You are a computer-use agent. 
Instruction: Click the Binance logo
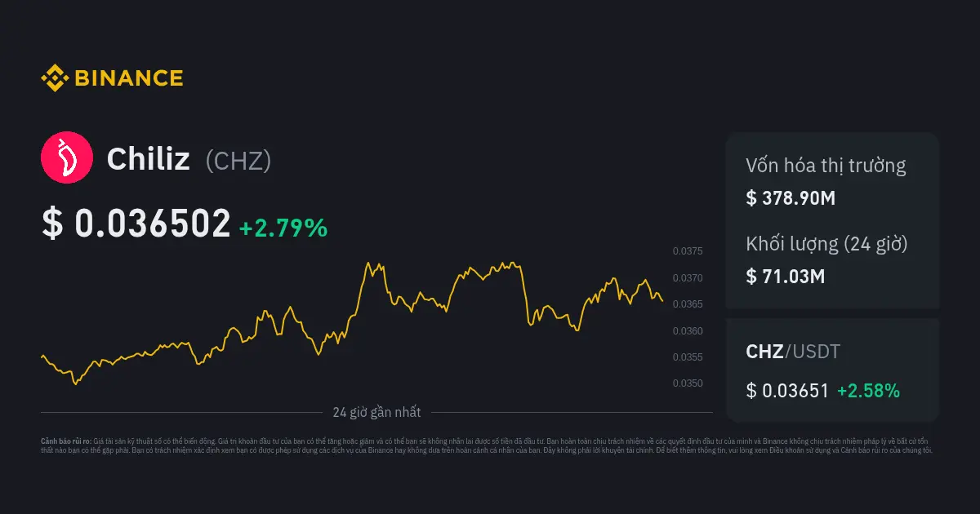point(112,78)
